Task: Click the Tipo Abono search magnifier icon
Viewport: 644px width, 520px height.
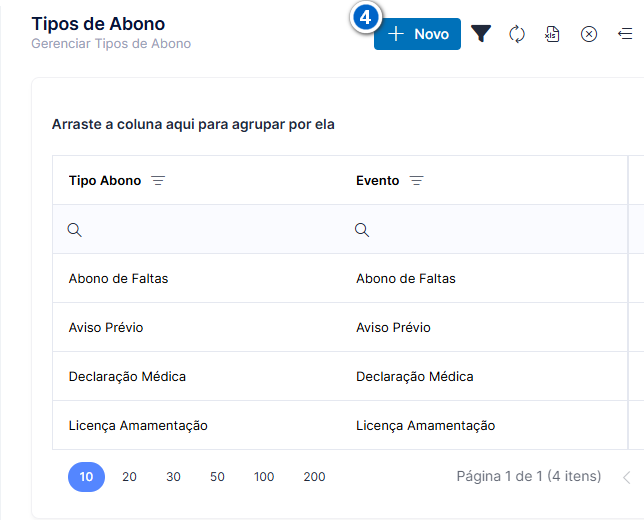Action: (74, 230)
